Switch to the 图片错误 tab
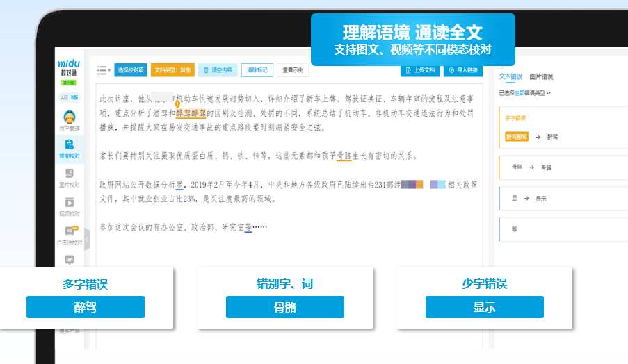The width and height of the screenshot is (628, 364). pos(541,77)
